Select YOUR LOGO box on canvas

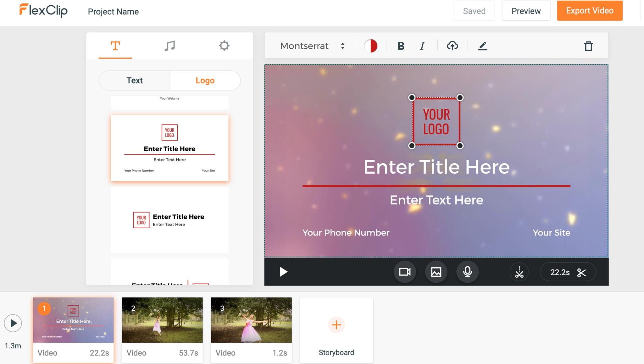pos(436,122)
